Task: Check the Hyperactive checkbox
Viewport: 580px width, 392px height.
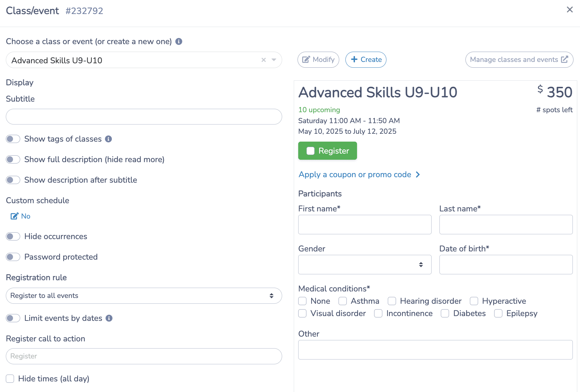Action: pos(474,301)
